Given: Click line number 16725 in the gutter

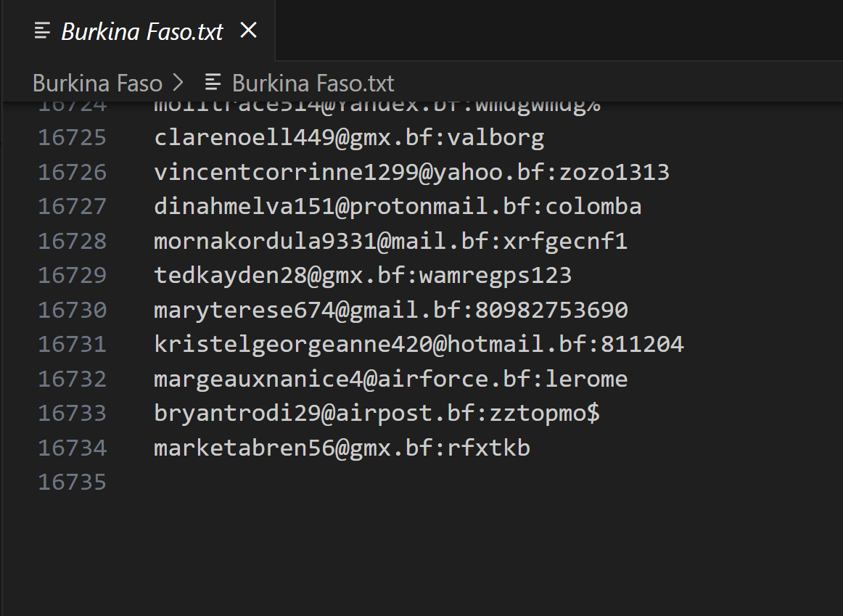Looking at the screenshot, I should pyautogui.click(x=72, y=138).
